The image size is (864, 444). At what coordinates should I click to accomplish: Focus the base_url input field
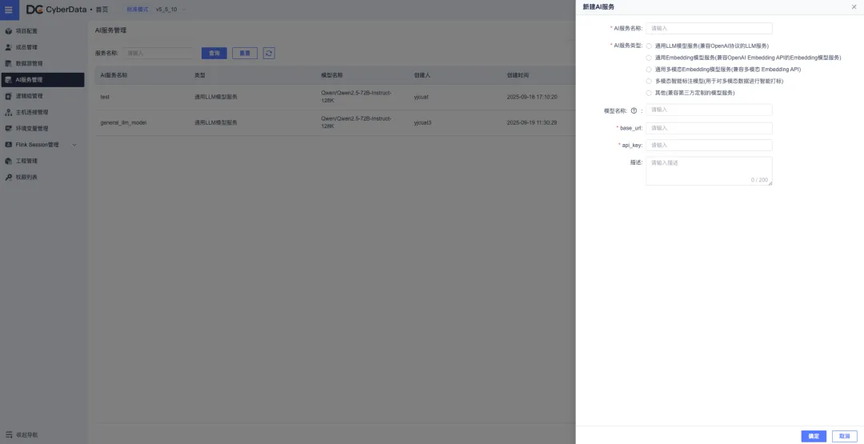pyautogui.click(x=709, y=128)
